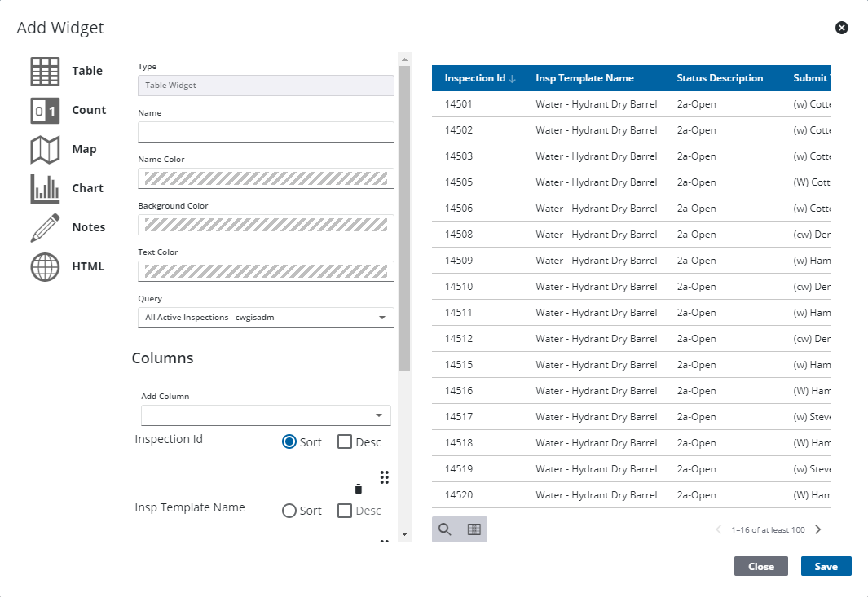The image size is (868, 597).
Task: Select the HTML globe icon
Action: click(x=45, y=267)
